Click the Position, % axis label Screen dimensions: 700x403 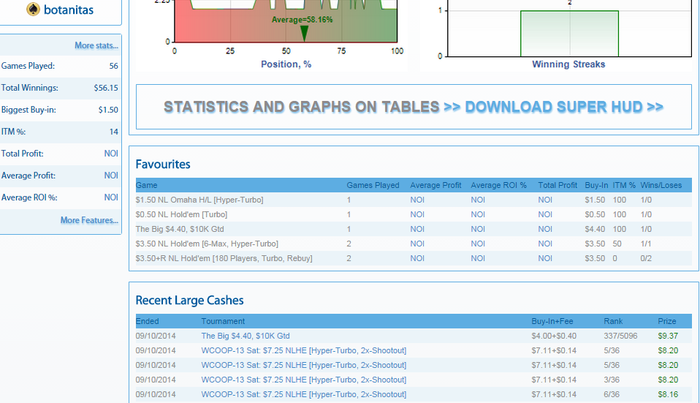[x=286, y=64]
